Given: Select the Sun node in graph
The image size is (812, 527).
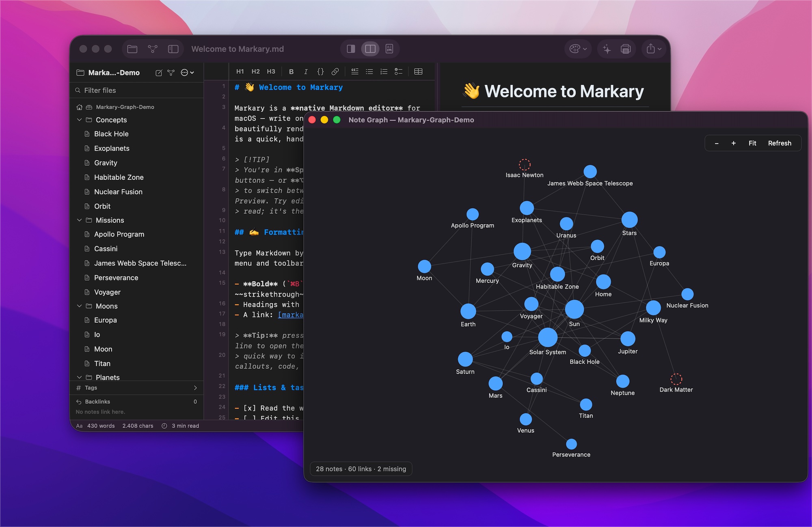Looking at the screenshot, I should tap(574, 310).
